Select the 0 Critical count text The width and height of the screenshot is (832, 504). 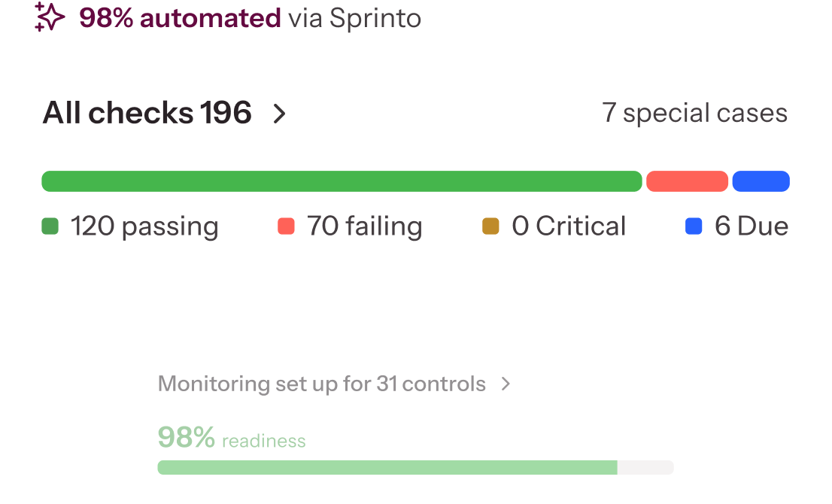(x=569, y=226)
